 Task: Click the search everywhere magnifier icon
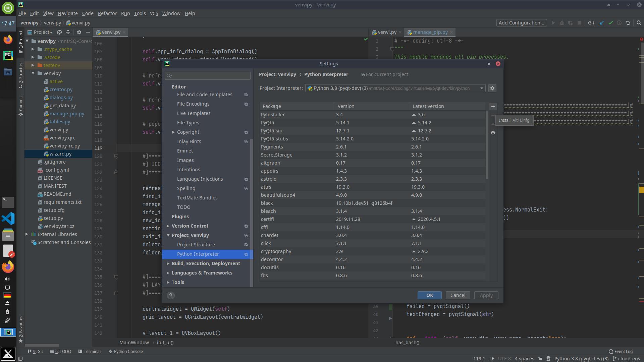(639, 23)
